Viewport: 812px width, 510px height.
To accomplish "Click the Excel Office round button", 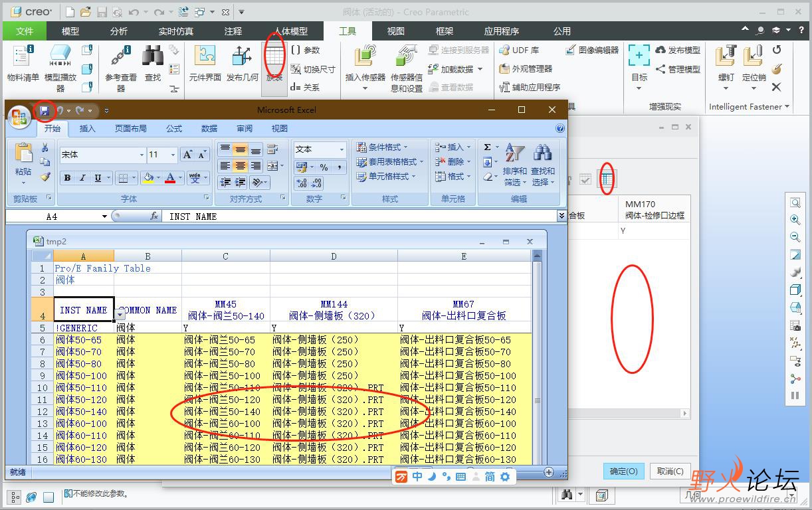I will point(19,117).
